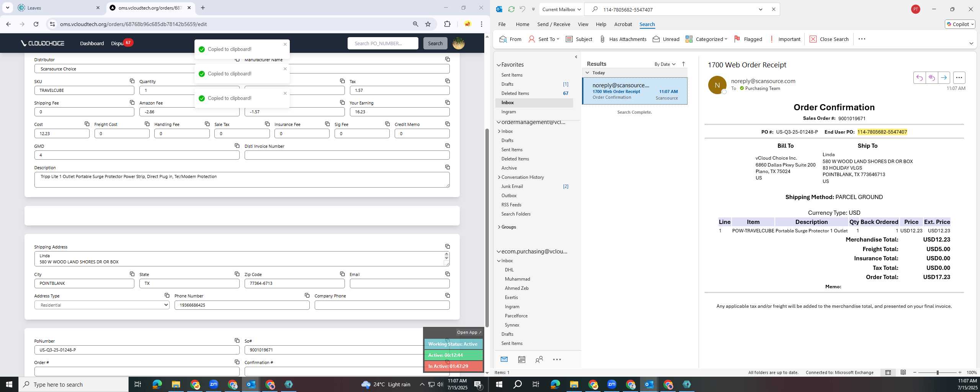Switch to the Acrobat tab

coord(623,24)
